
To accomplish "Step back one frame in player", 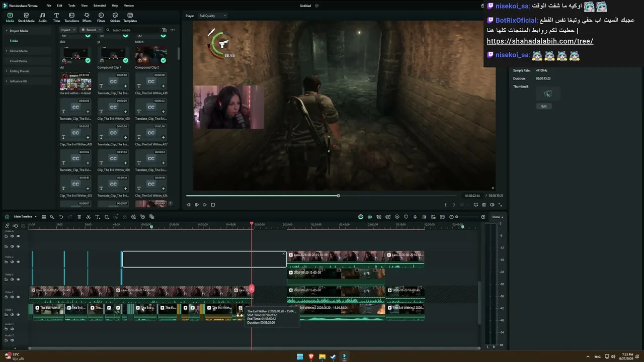I will 189,205.
